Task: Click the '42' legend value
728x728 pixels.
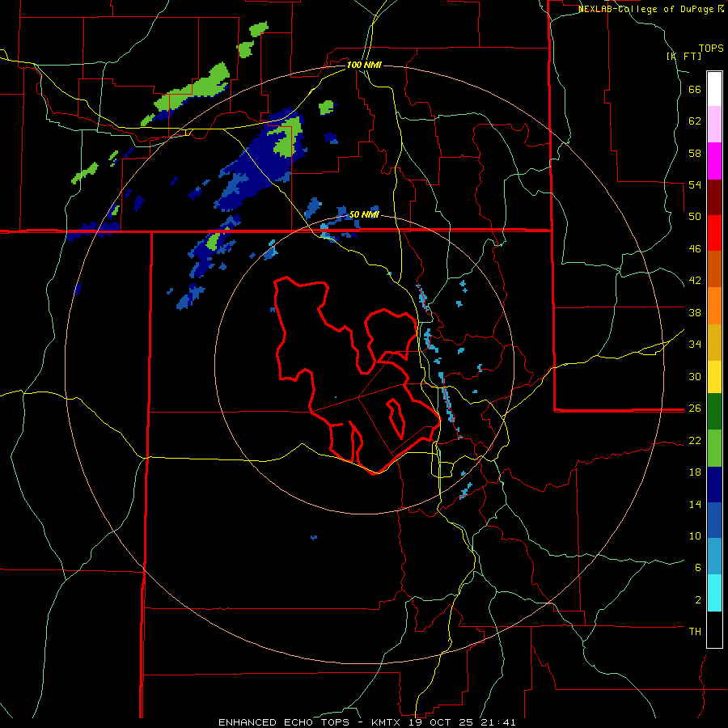Action: [695, 281]
